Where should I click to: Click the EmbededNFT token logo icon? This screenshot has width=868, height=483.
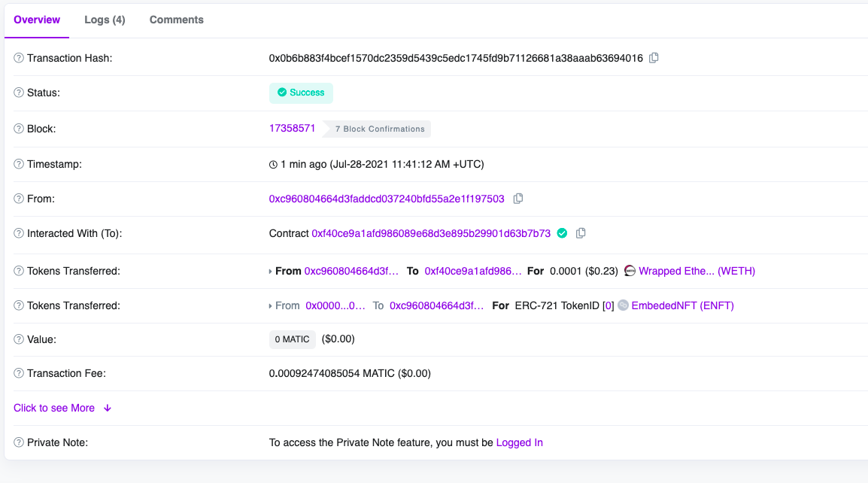tap(623, 305)
